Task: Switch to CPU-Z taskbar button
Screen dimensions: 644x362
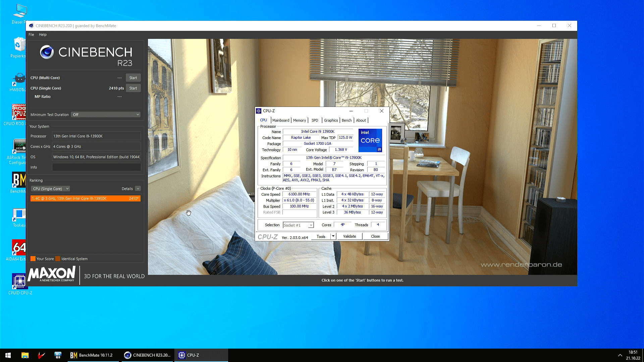Action: click(201, 355)
